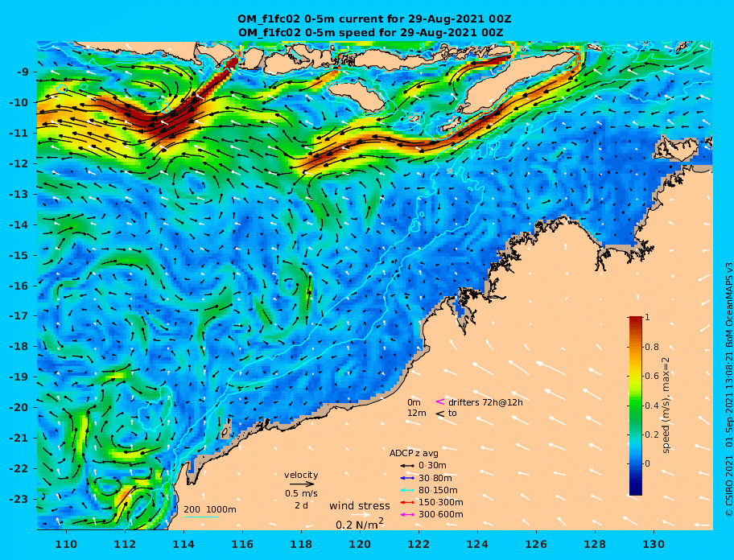The image size is (734, 560).
Task: Click the '150-300m' legend label
Action: (441, 502)
